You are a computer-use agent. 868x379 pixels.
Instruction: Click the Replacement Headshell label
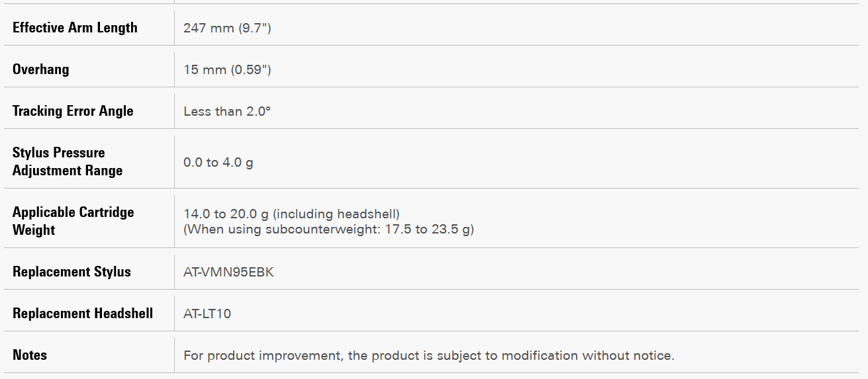coord(83,314)
